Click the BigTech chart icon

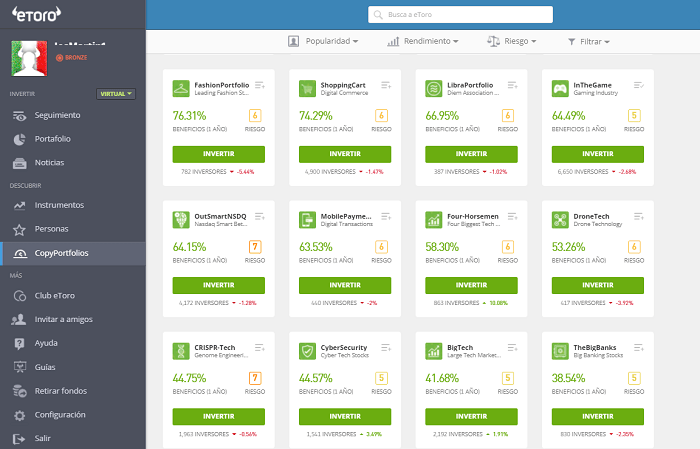[433, 351]
